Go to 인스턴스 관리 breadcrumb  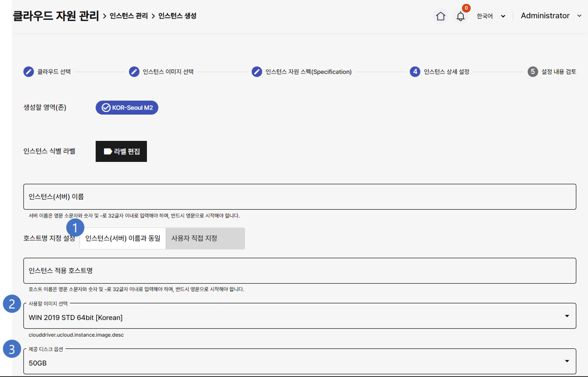pos(129,16)
